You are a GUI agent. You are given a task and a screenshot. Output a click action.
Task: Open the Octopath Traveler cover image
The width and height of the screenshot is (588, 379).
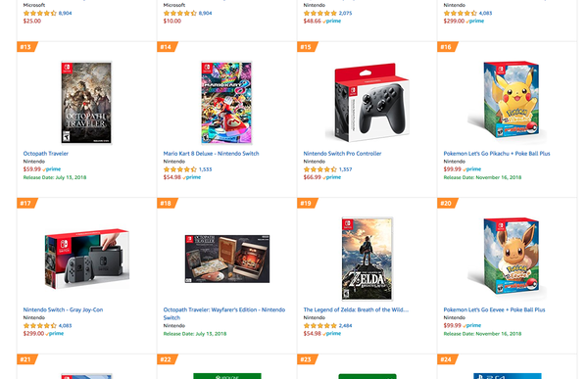pos(86,103)
